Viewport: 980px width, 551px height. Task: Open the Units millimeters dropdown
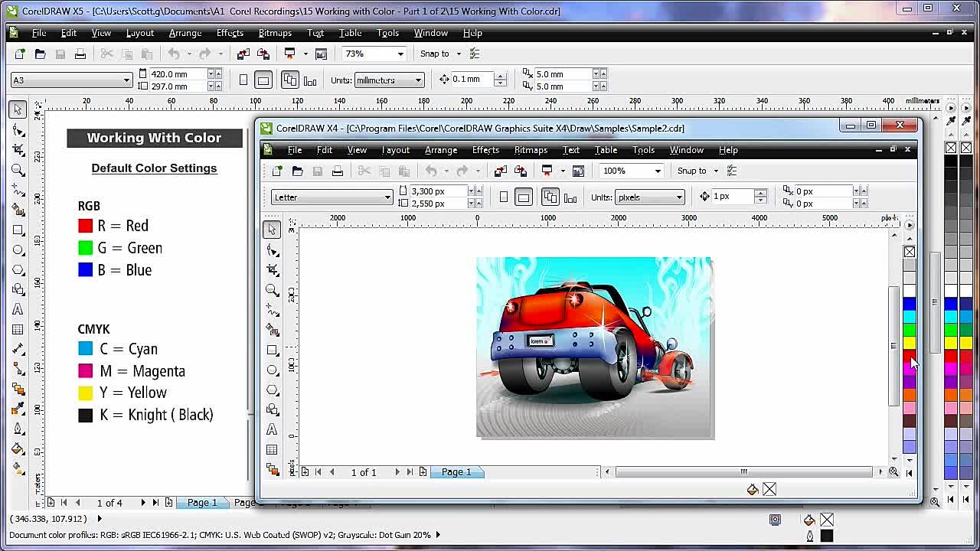point(418,80)
